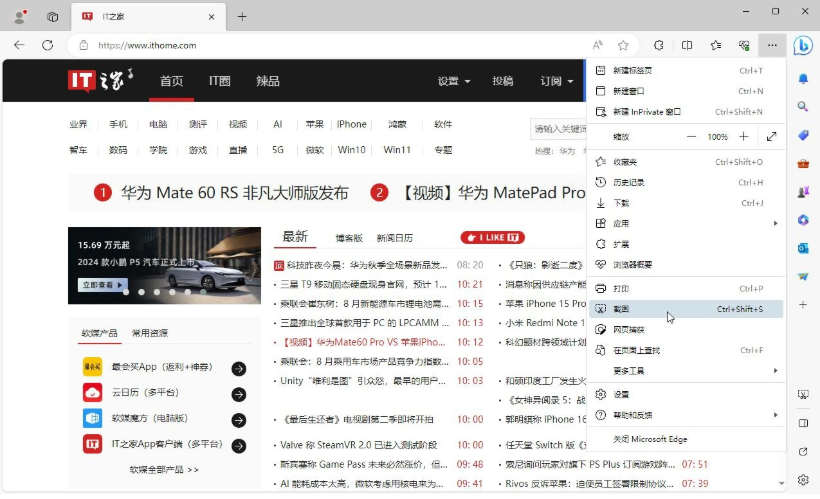Image resolution: width=820 pixels, height=499 pixels.
Task: Open the iPhone category link
Action: [351, 124]
